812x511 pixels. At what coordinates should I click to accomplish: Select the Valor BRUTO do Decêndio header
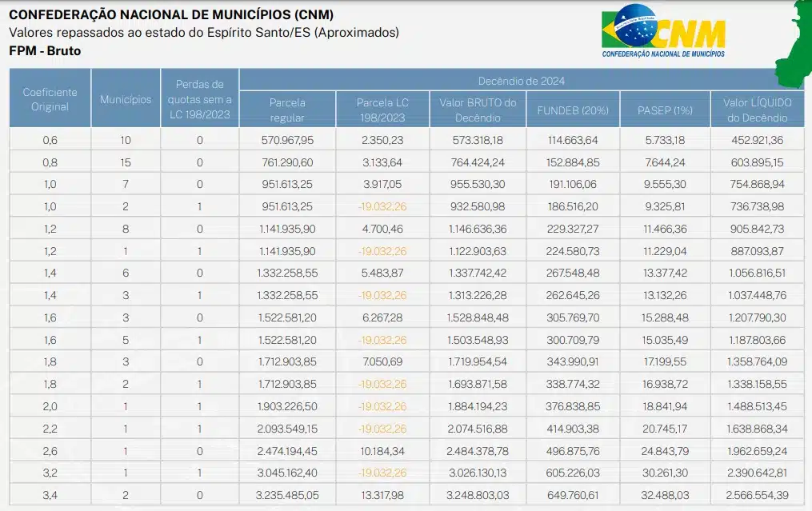click(x=478, y=110)
